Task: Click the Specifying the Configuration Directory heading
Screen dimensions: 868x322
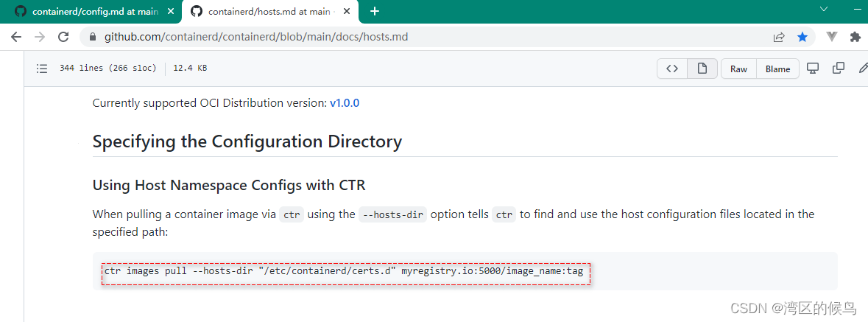Action: (247, 141)
